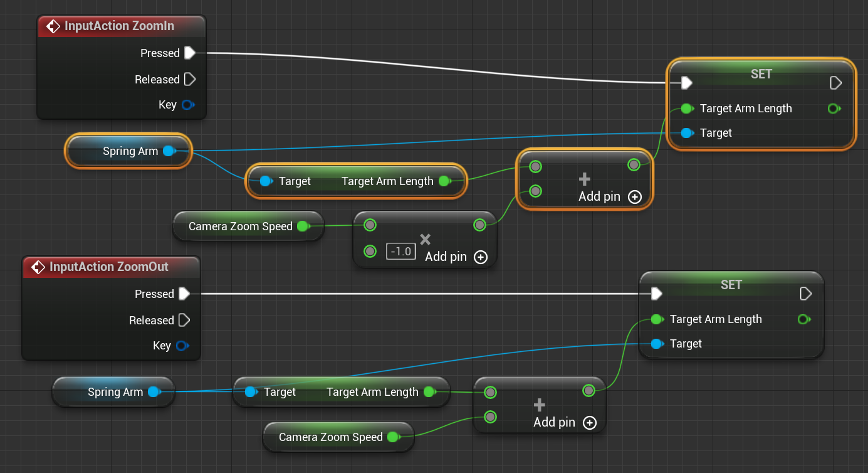Image resolution: width=868 pixels, height=473 pixels.
Task: Click the InputAction ZoomOut event icon
Action: click(x=38, y=267)
